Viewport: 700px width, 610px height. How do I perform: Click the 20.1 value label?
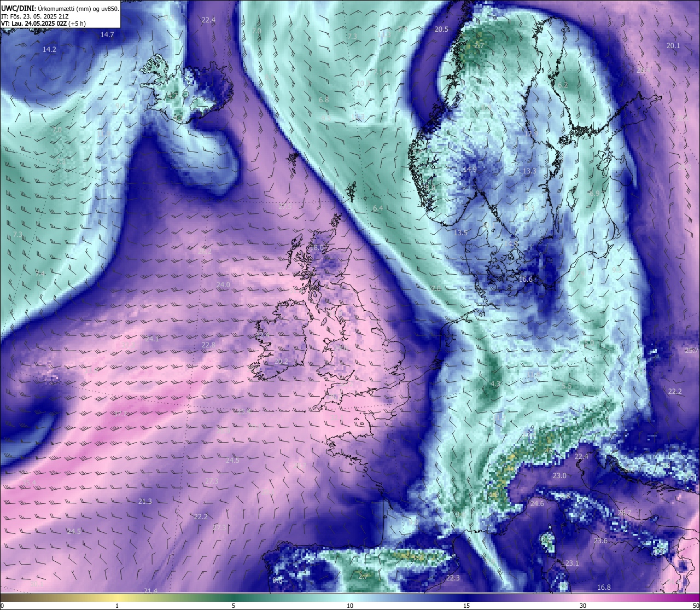(x=673, y=46)
